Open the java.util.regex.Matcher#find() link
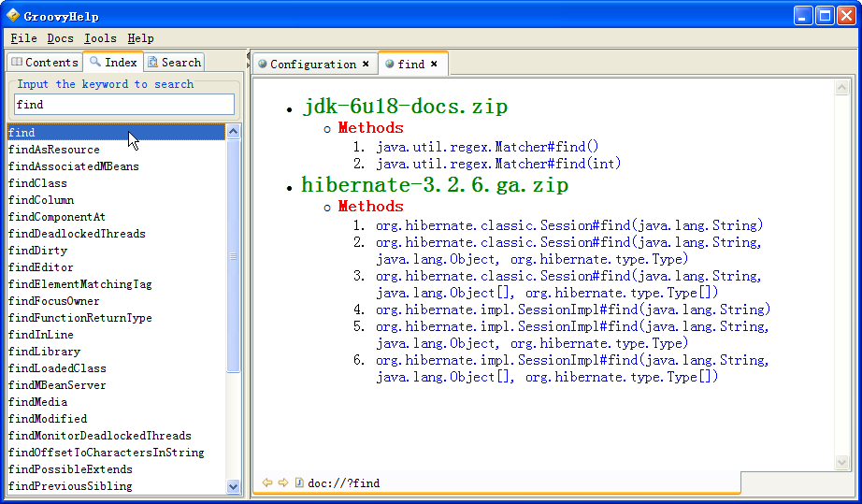The width and height of the screenshot is (862, 504). coord(487,147)
